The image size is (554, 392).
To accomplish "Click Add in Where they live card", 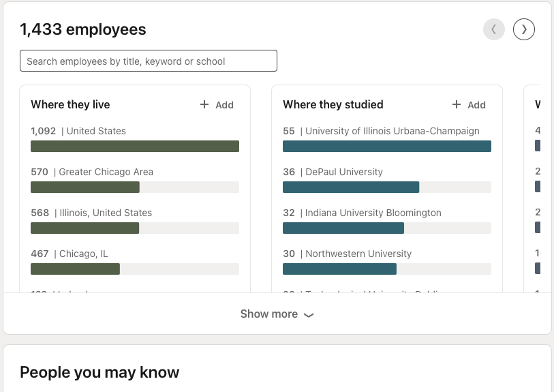I will [x=224, y=105].
